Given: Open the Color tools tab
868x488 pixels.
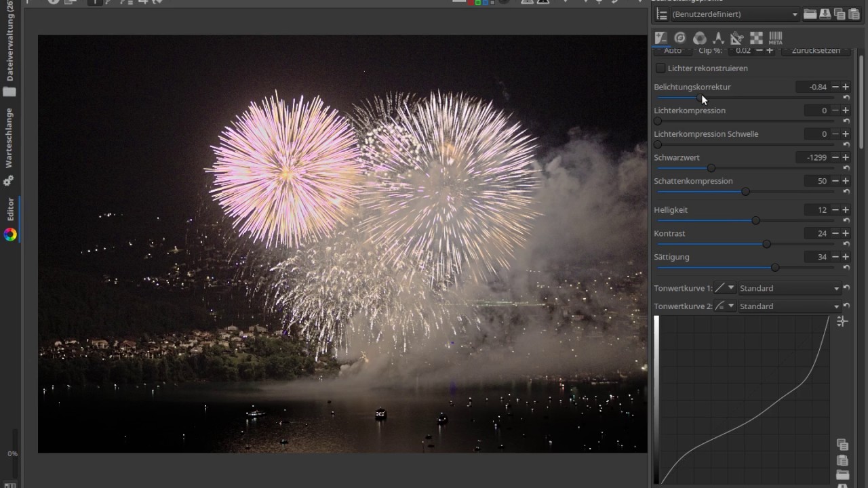Looking at the screenshot, I should coord(699,38).
